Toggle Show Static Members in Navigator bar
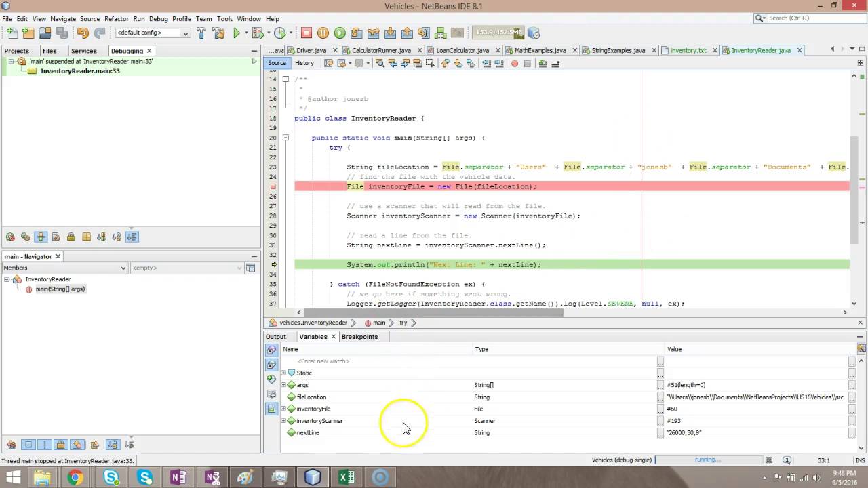The image size is (868, 488). click(44, 445)
